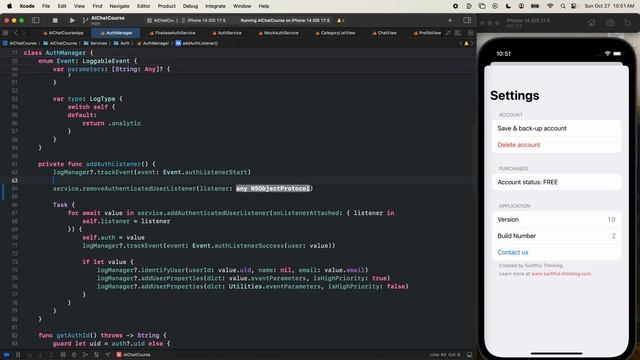This screenshot has width=640, height=360.
Task: Open Auth folder in the jump bar
Action: point(122,43)
